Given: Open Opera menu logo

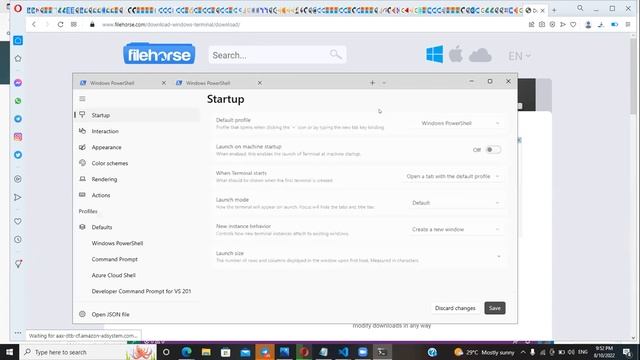Looking at the screenshot, I should point(18,9).
